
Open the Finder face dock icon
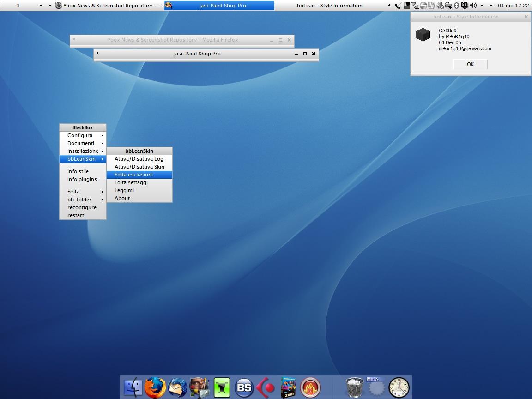(x=133, y=387)
